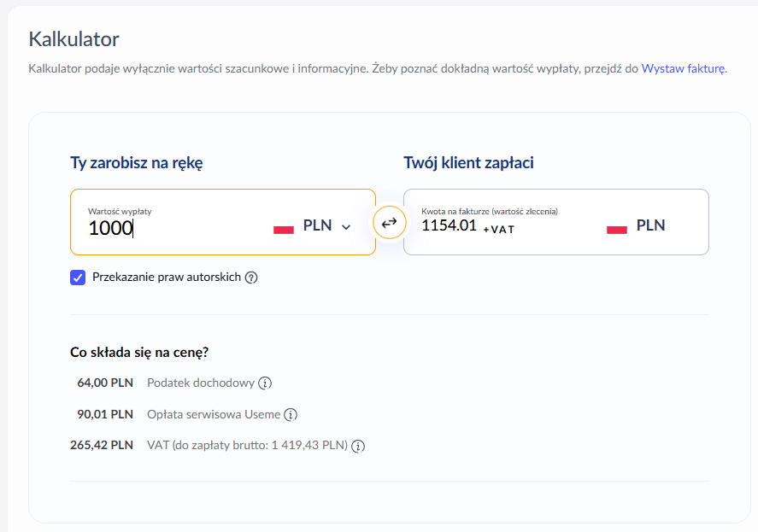
Task: Click the swap arrows icon between fields
Action: coord(389,223)
